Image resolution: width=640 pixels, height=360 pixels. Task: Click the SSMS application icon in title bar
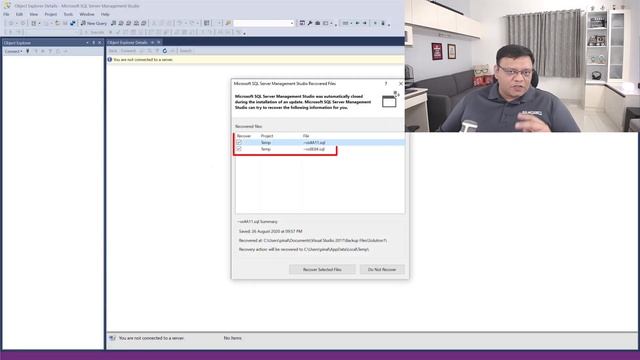(x=7, y=5)
